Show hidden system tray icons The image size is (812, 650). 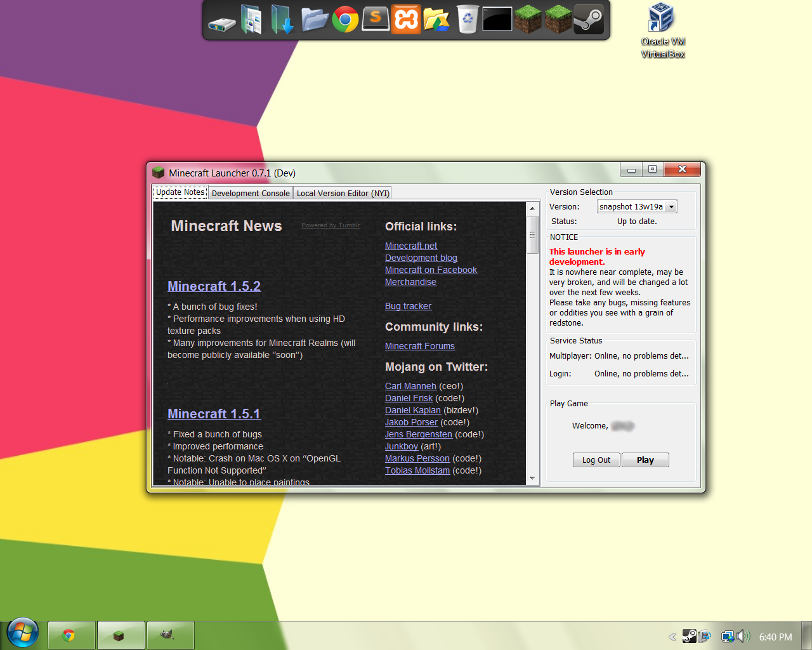672,637
